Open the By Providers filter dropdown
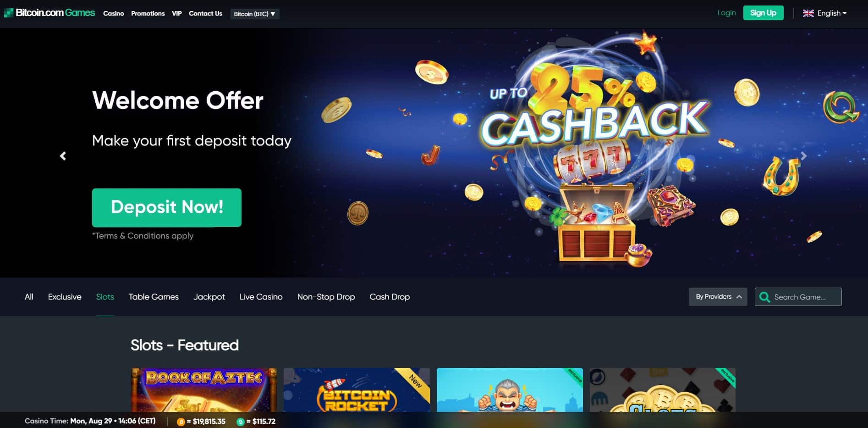The image size is (868, 428). click(718, 297)
